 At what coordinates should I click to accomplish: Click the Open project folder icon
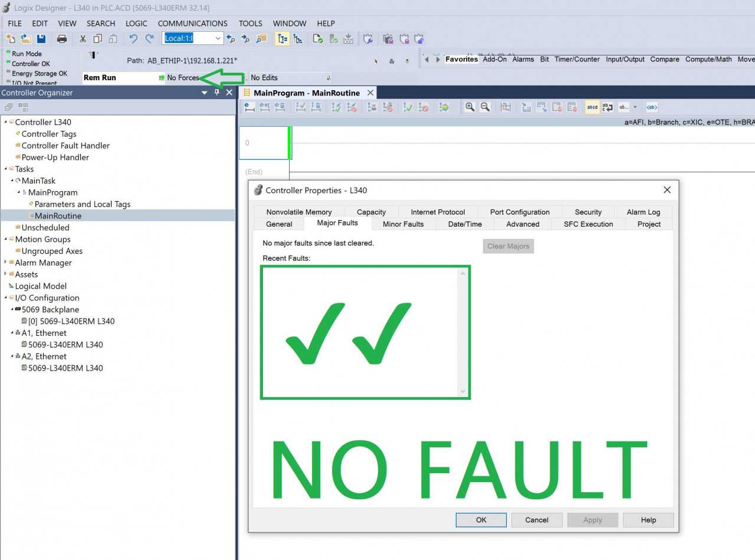tap(26, 39)
